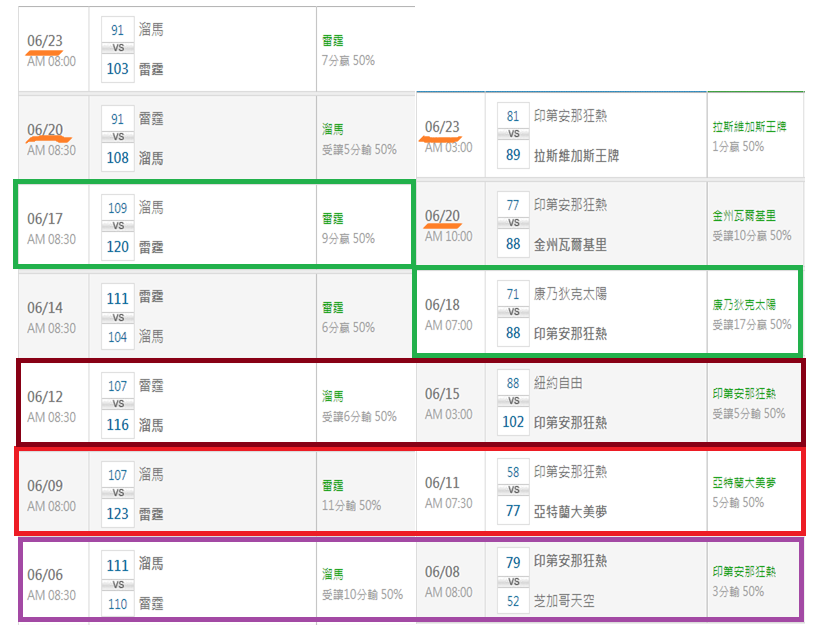Select the 06/15 date text

point(442,394)
